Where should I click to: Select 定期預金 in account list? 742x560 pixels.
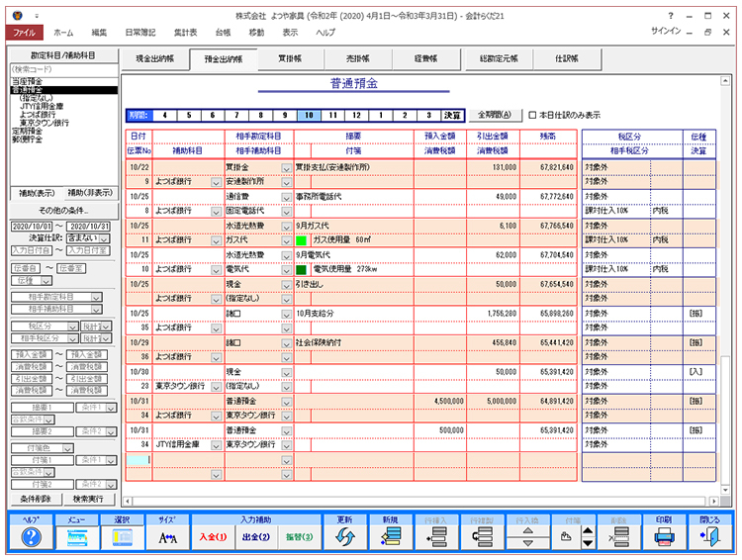[27, 131]
